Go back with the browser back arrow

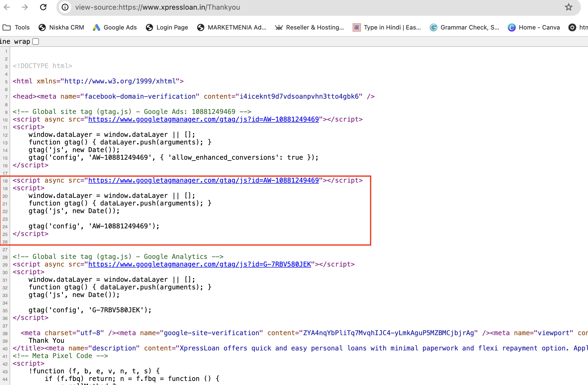click(7, 7)
